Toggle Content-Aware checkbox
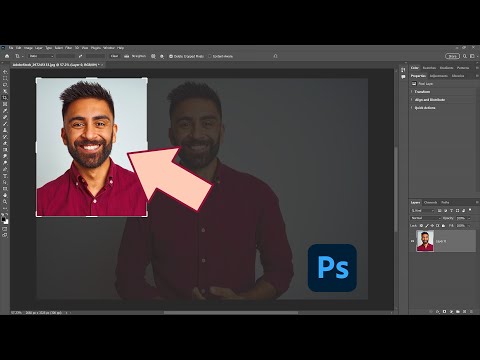The width and height of the screenshot is (480, 360). [210, 56]
